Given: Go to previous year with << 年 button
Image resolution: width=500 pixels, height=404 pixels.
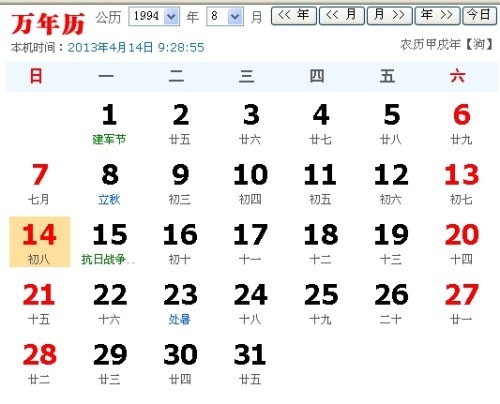Looking at the screenshot, I should [294, 15].
